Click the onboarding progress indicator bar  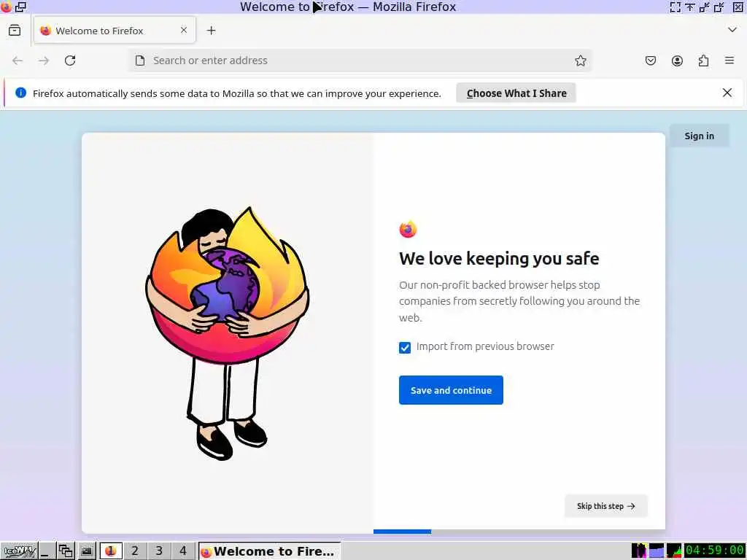pos(519,532)
